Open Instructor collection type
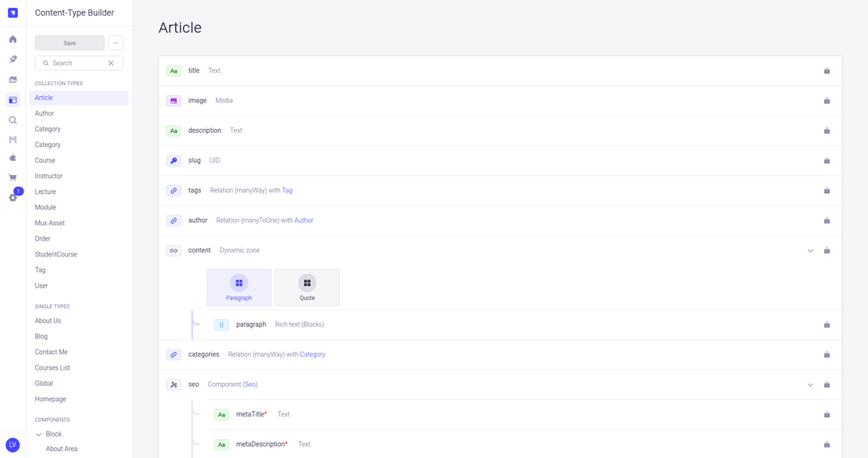 [x=48, y=176]
